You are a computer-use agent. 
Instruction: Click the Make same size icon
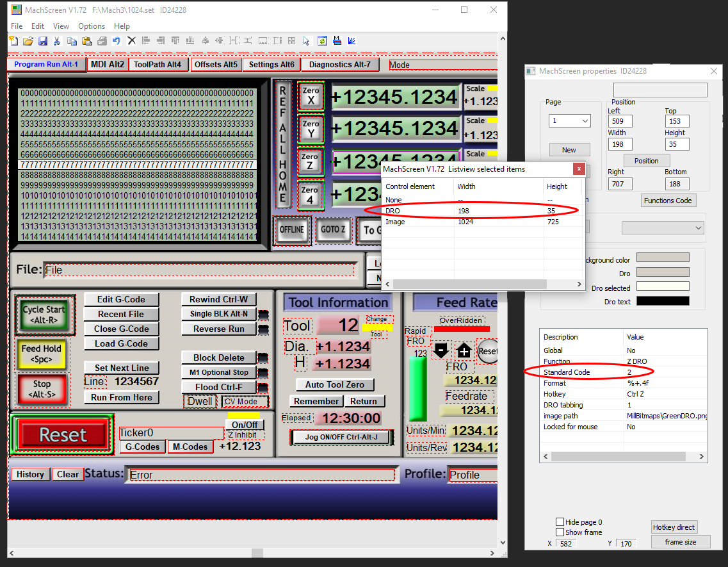coord(291,41)
